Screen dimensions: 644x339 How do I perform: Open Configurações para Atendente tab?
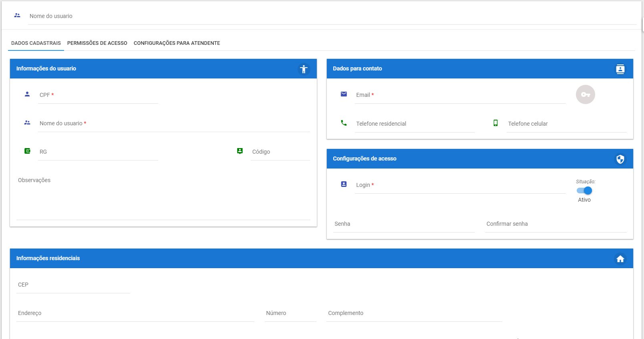177,43
